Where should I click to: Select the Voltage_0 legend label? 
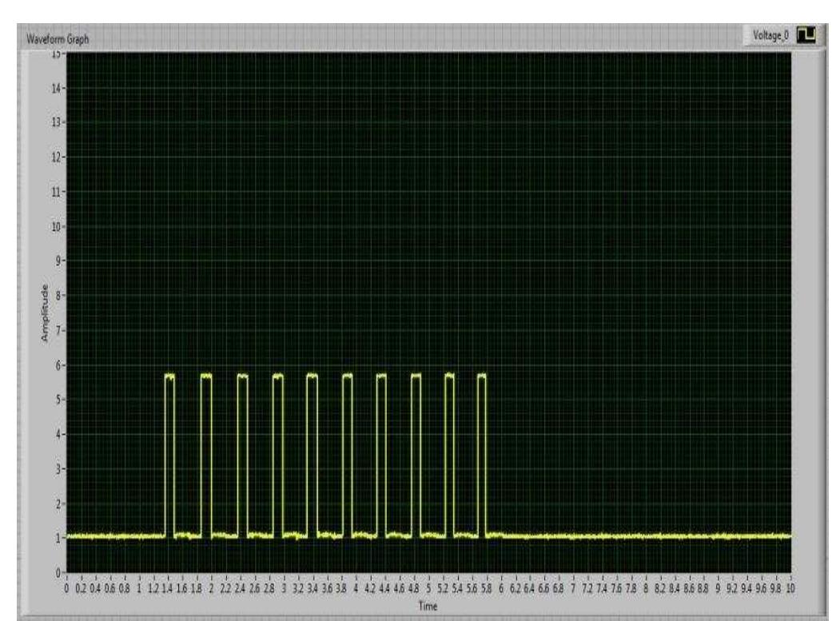[770, 35]
